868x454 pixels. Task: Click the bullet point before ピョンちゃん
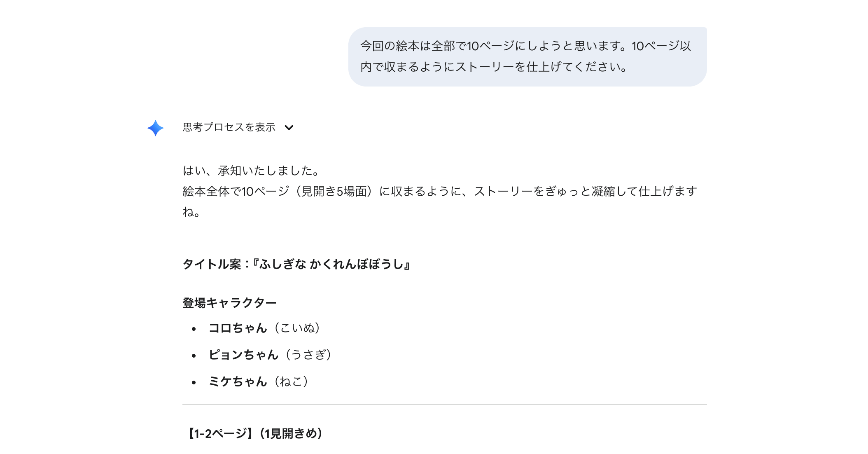(x=194, y=356)
